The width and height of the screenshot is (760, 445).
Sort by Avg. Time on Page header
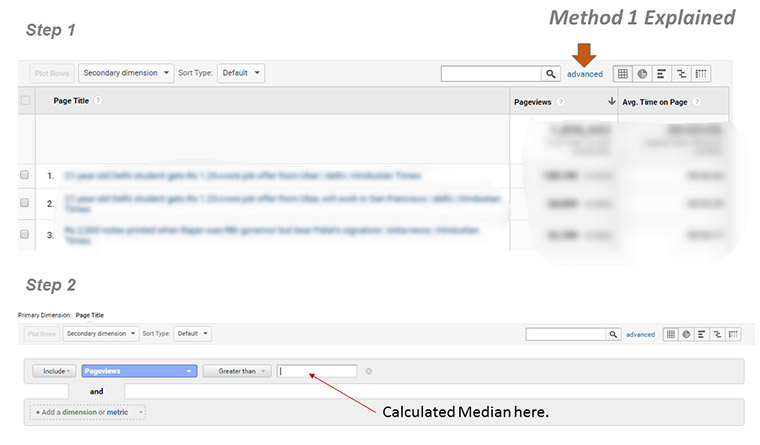tap(655, 102)
